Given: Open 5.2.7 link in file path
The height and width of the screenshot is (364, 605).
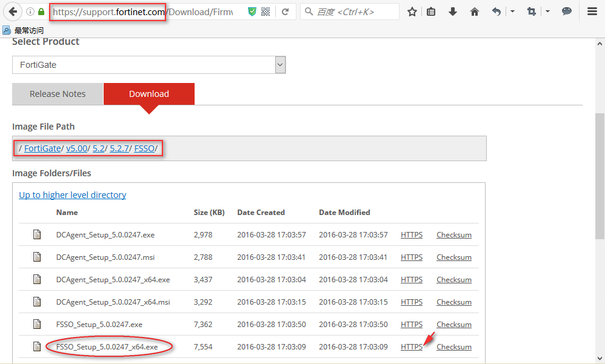Looking at the screenshot, I should 119,148.
